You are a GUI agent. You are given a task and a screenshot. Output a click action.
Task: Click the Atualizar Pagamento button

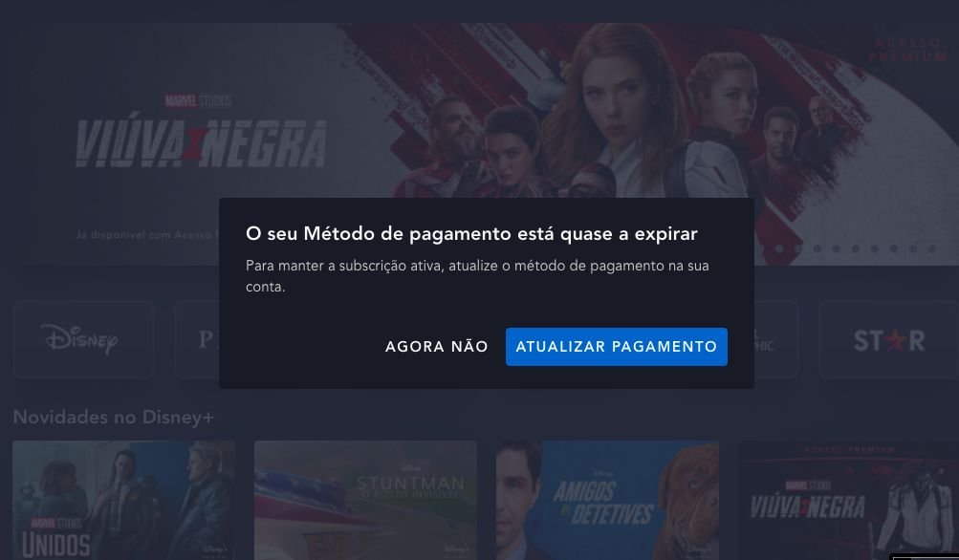pos(617,347)
